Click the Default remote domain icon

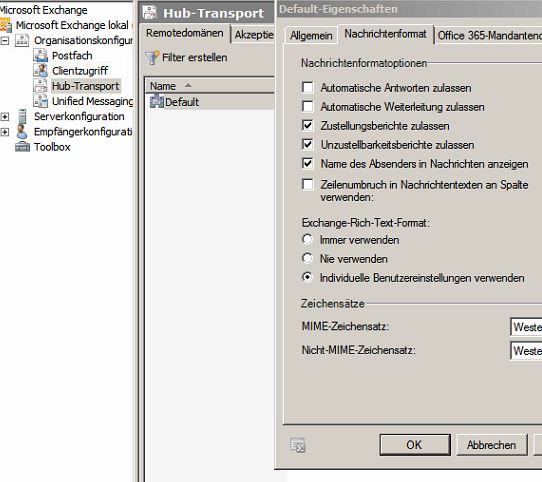click(x=157, y=102)
